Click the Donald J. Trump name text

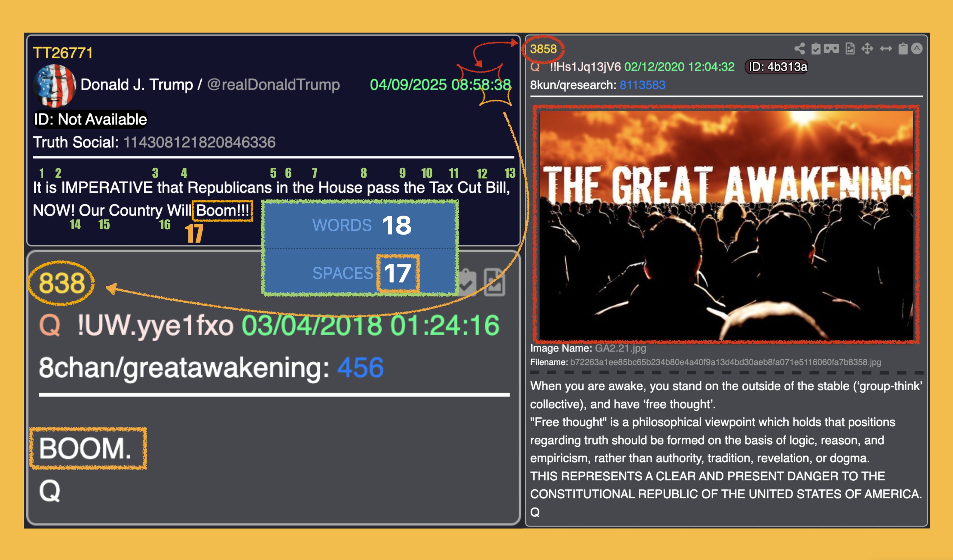point(137,85)
